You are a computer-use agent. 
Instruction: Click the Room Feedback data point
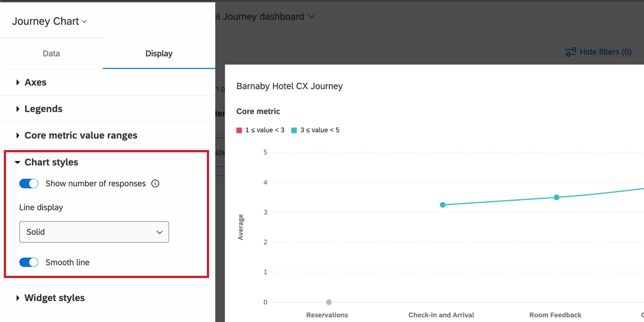pos(556,197)
